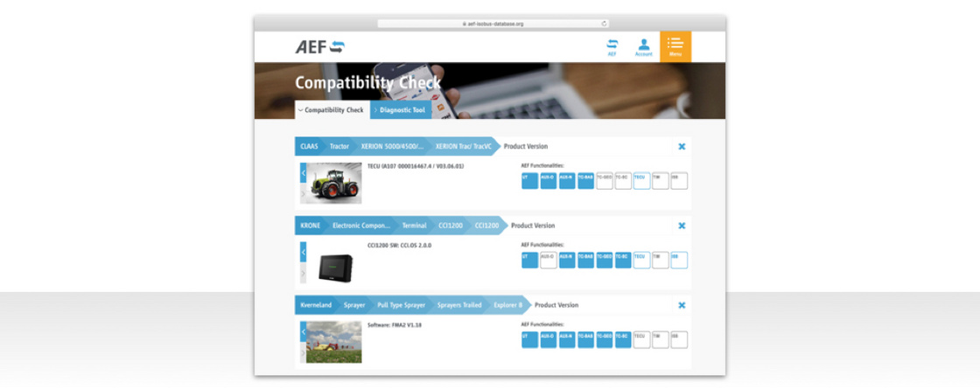
Task: Click AUX-N functionality in CLAAS row
Action: point(567,180)
